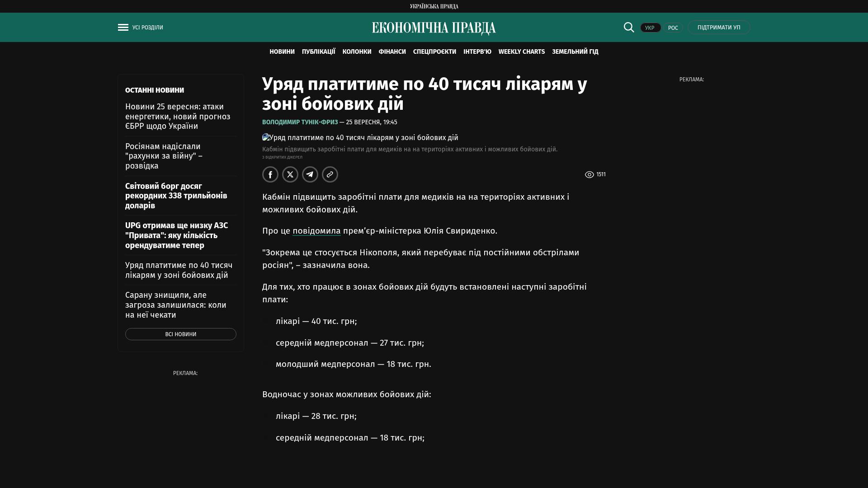Share article on X (Twitter)

pyautogui.click(x=290, y=174)
